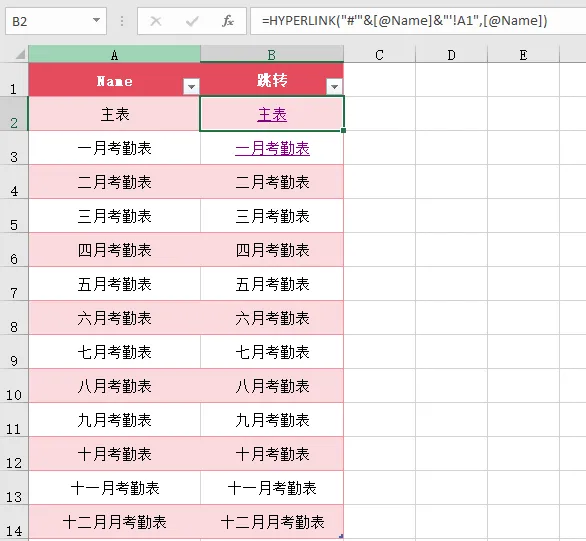
Task: Click 四月考勤表 in column B
Action: coord(272,250)
